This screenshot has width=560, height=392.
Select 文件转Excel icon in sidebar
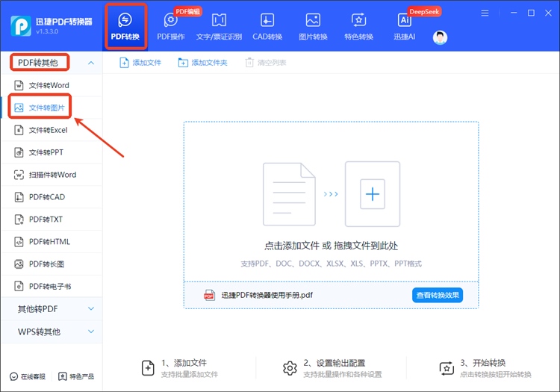point(19,130)
